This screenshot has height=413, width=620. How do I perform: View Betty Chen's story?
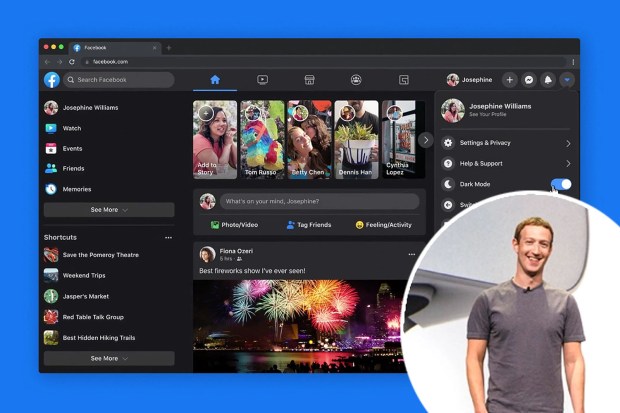coord(309,140)
